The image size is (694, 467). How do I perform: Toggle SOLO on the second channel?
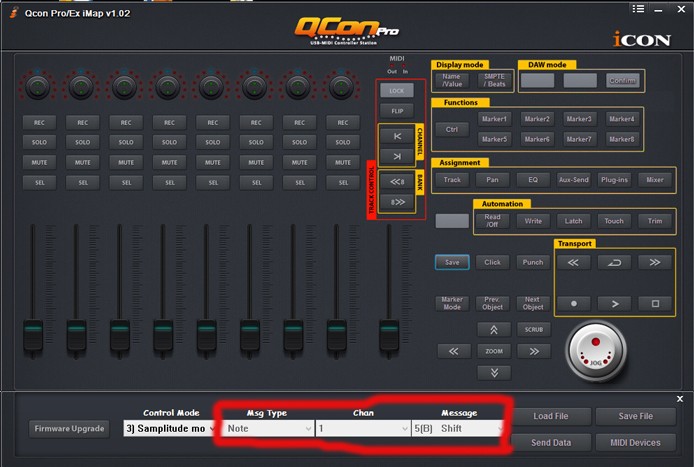tap(83, 143)
